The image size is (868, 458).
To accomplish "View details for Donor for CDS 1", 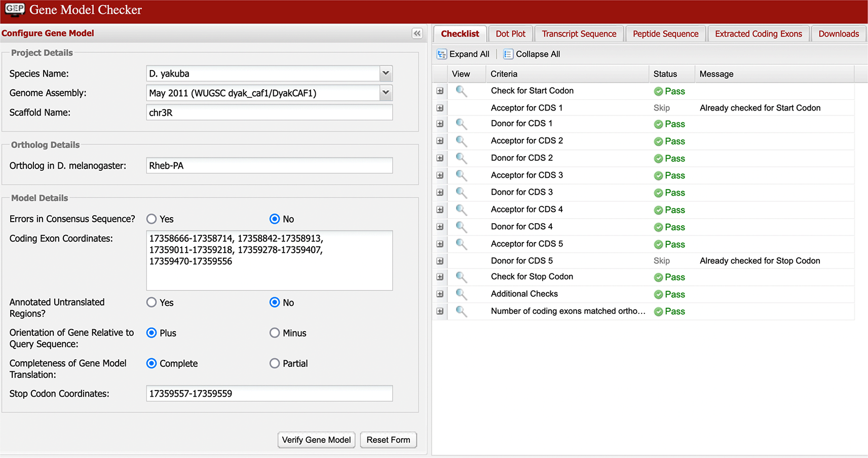I will click(461, 124).
